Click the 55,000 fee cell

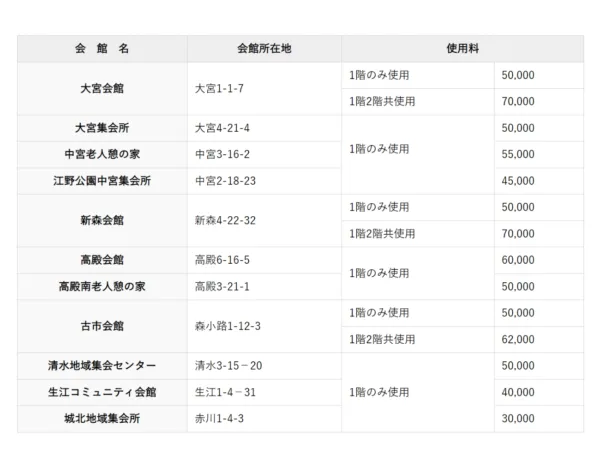click(x=519, y=154)
